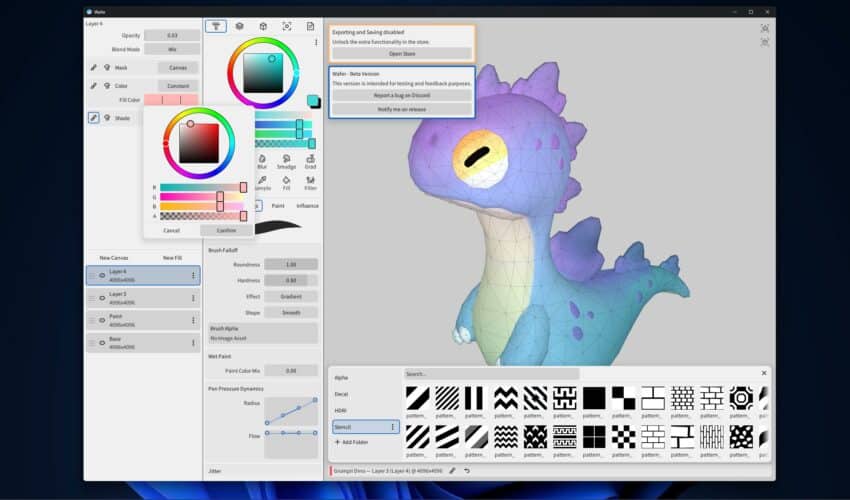Select the Smudge brush tool
Viewport: 850px width, 500px height.
coord(286,161)
